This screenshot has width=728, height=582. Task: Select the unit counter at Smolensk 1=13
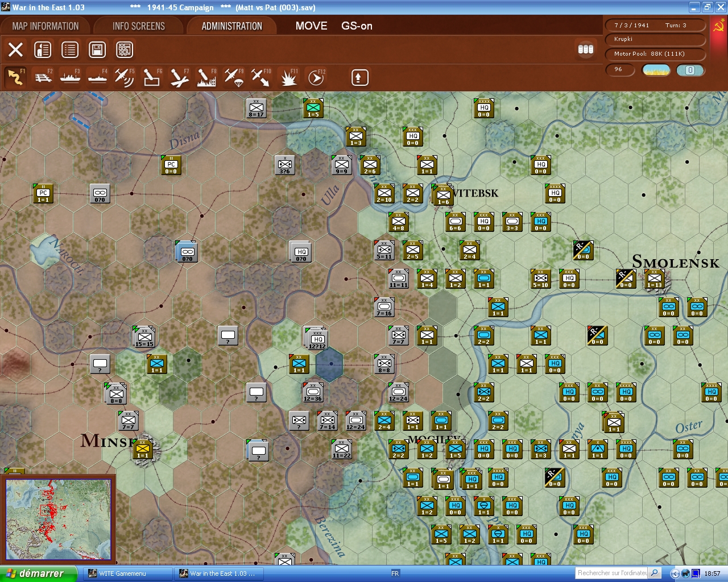pos(654,278)
